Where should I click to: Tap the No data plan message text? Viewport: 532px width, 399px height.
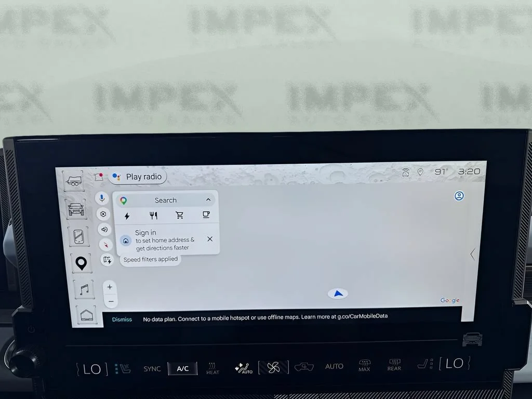pos(265,317)
